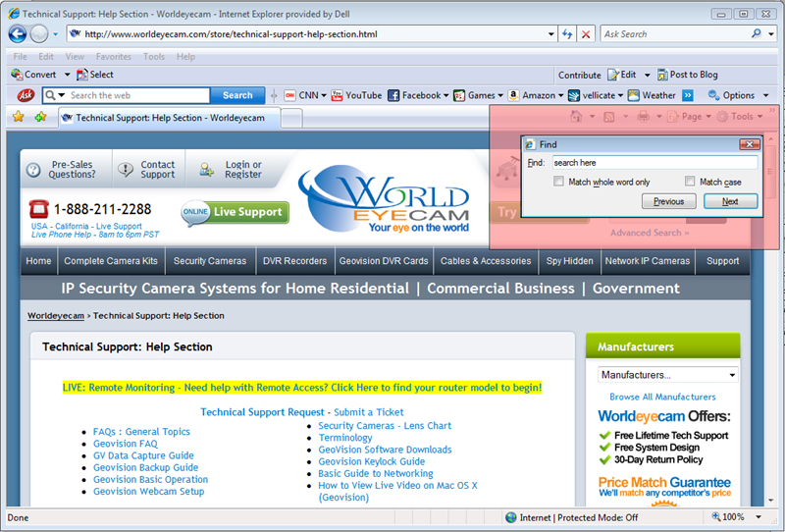
Task: Click the red Stop loading icon
Action: [x=585, y=34]
